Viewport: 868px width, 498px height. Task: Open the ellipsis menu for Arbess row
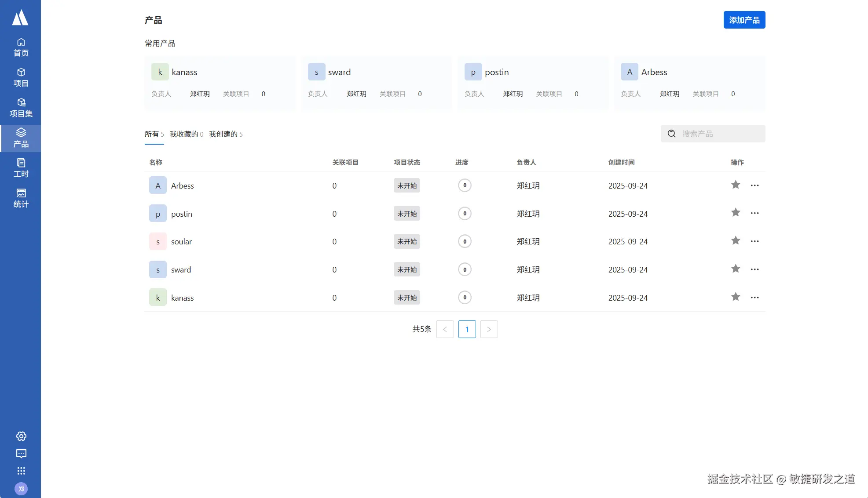pos(754,185)
